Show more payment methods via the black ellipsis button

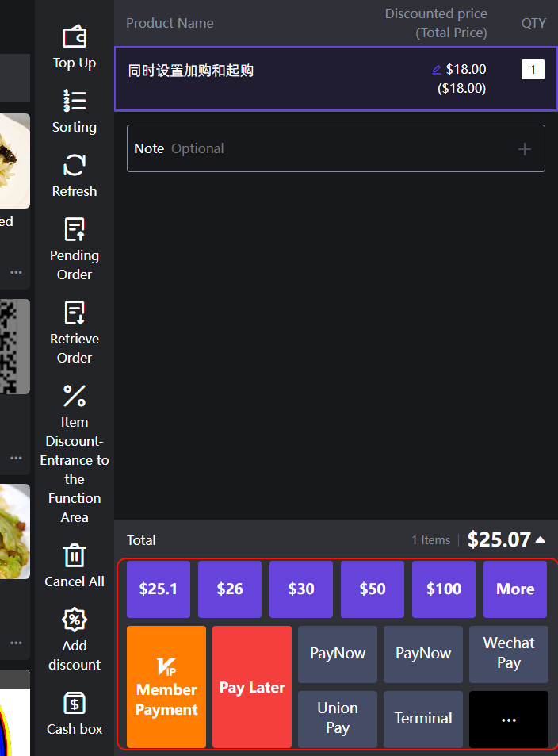509,720
